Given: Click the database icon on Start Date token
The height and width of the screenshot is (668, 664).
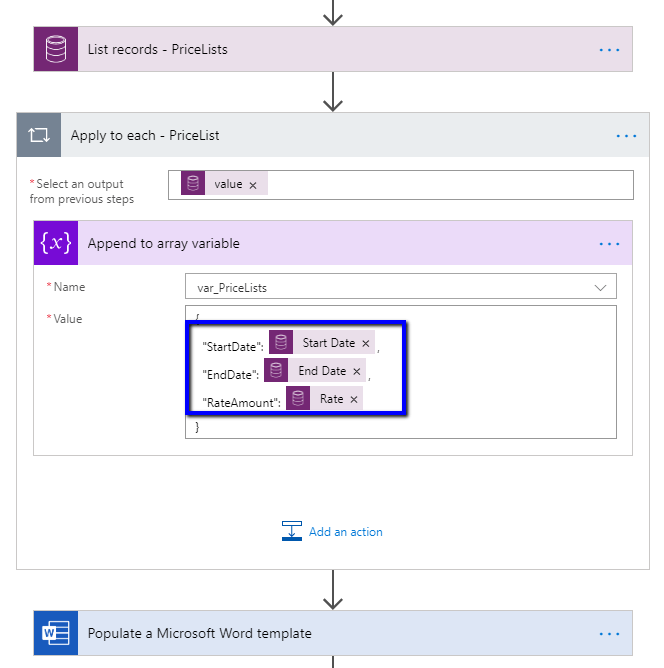Looking at the screenshot, I should coord(282,343).
